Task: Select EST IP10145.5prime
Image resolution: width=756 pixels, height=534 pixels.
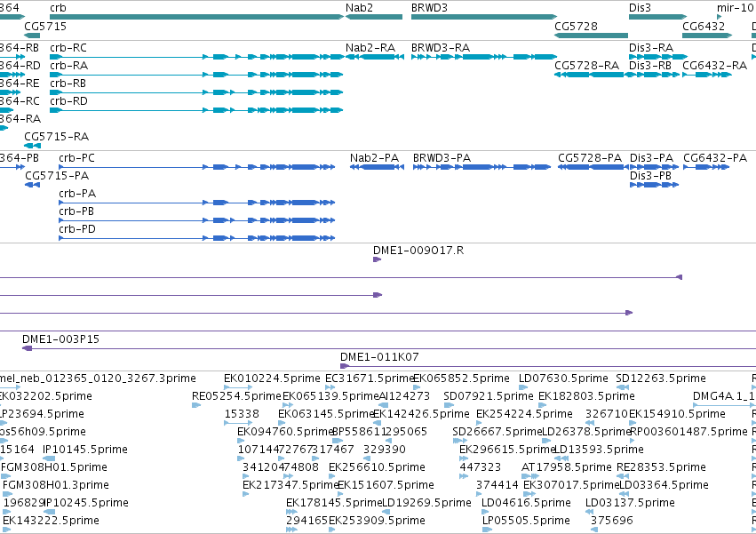Action: 49,458
